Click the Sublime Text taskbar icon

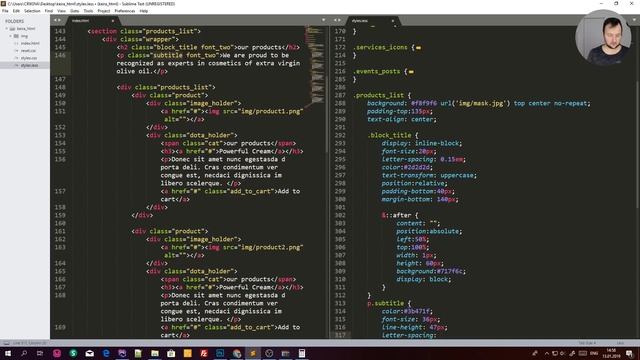253,353
